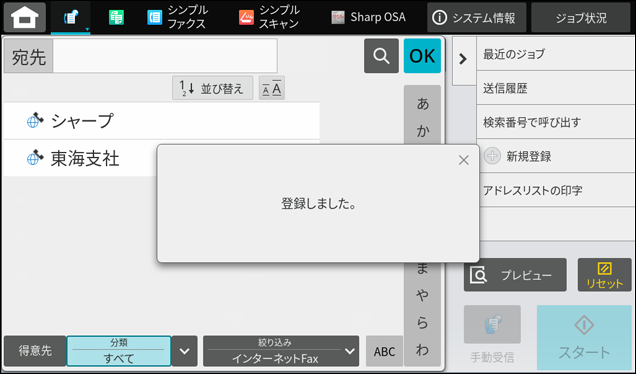
Task: Open 絞り込み インターネットFax dropdown
Action: 281,351
